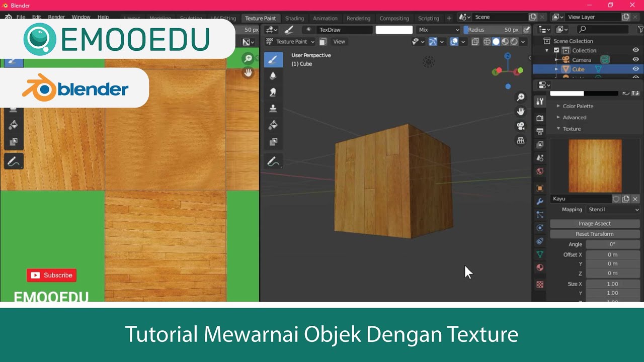Open the editor type dropdown in viewport header
The image size is (644, 362).
(272, 30)
